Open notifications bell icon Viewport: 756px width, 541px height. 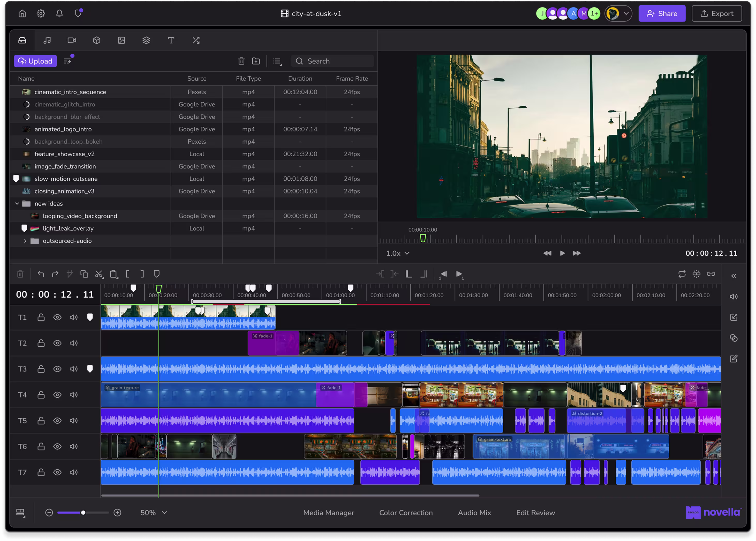pos(59,14)
